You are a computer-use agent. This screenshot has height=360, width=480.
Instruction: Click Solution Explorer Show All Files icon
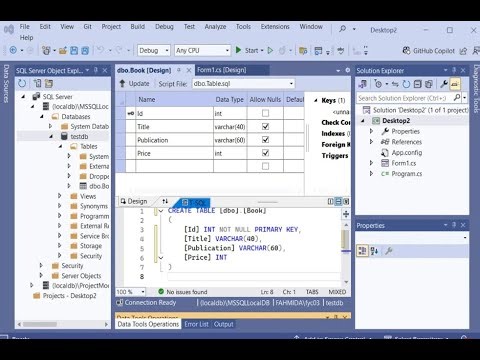[x=429, y=84]
